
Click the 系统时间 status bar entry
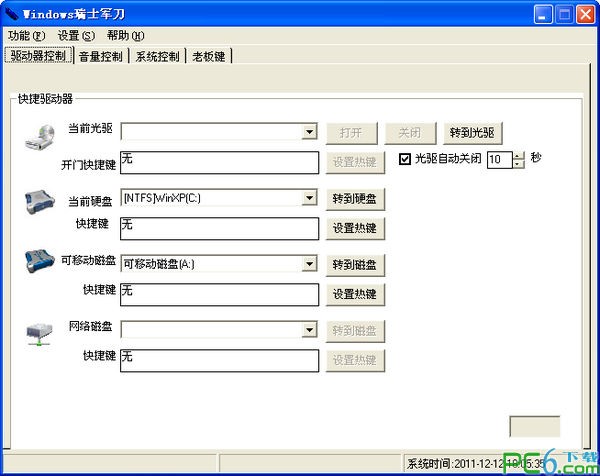click(475, 464)
